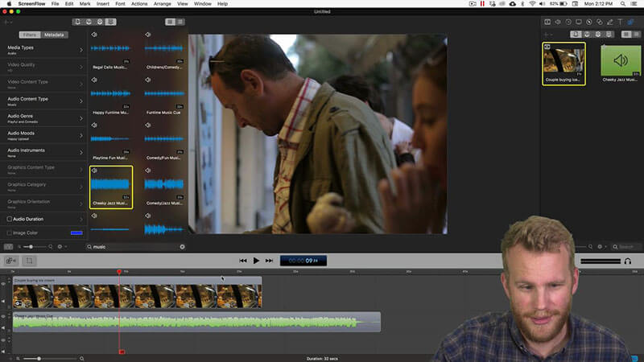Preview audio of Cheeky Jazz Music clip

click(x=94, y=171)
